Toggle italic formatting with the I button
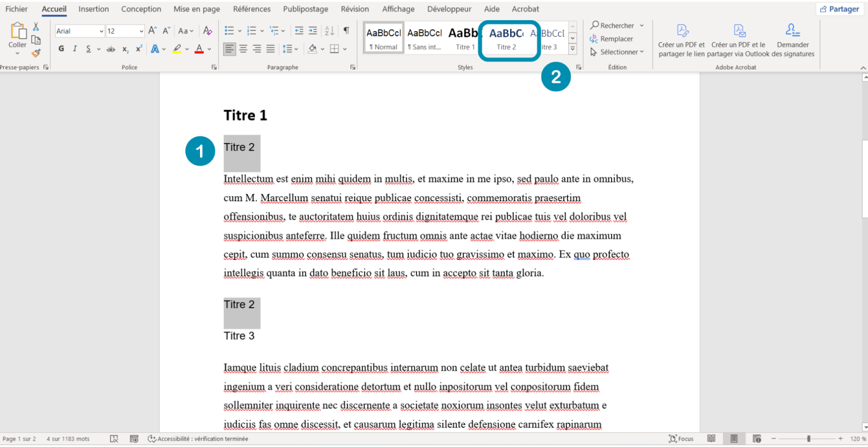The height and width of the screenshot is (447, 868). [x=75, y=49]
